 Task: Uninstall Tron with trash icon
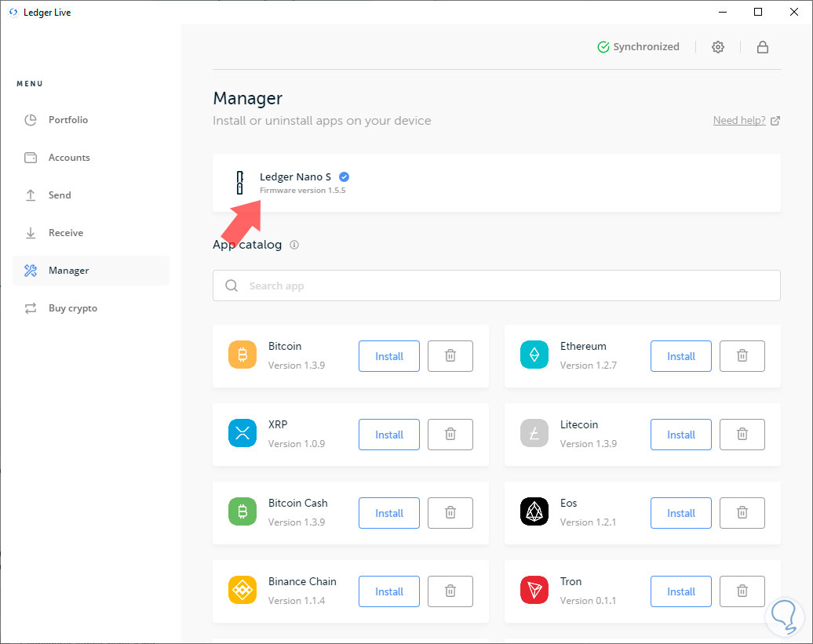click(x=742, y=591)
